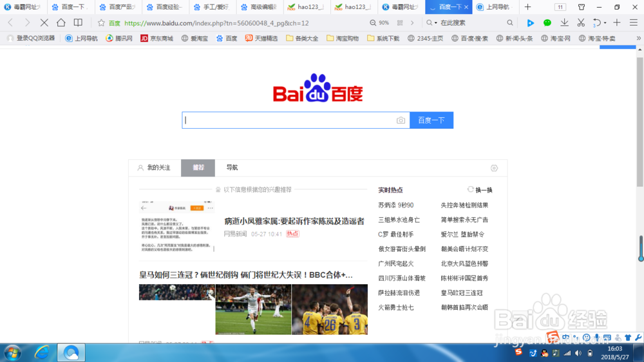
Task: Toggle Sogou Chinese input mode 中 icon
Action: click(x=565, y=338)
